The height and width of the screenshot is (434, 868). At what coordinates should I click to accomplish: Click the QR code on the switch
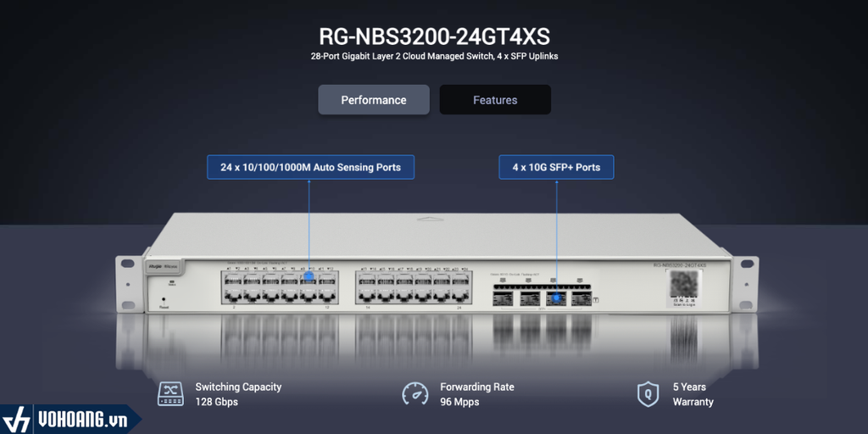pos(684,285)
